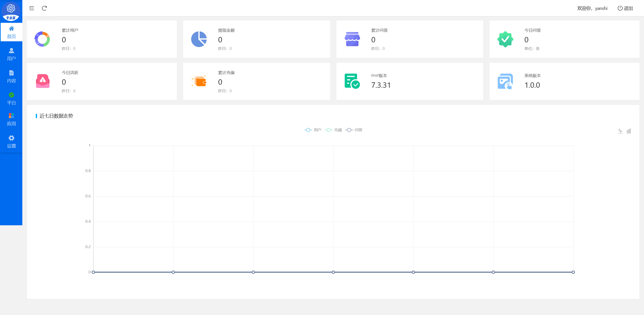Toggle the 用户 series in chart legend
The height and width of the screenshot is (315, 644).
tap(313, 130)
